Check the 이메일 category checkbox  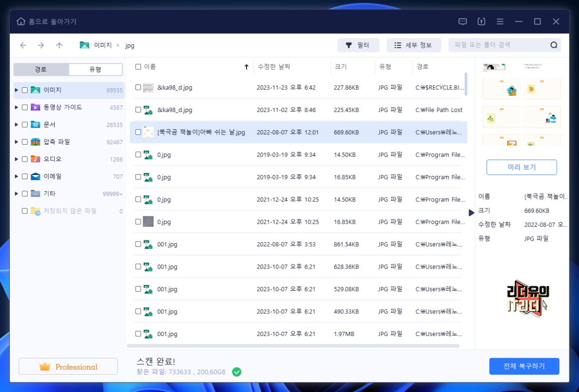(25, 176)
